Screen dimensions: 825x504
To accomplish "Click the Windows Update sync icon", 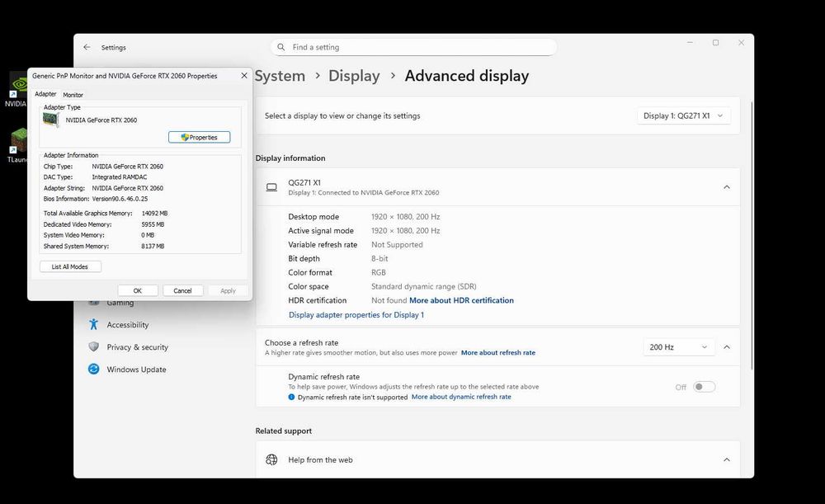I will [x=94, y=369].
